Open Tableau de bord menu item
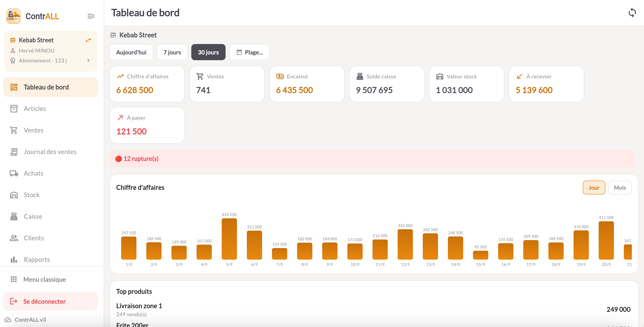This screenshot has width=644, height=327. click(51, 87)
